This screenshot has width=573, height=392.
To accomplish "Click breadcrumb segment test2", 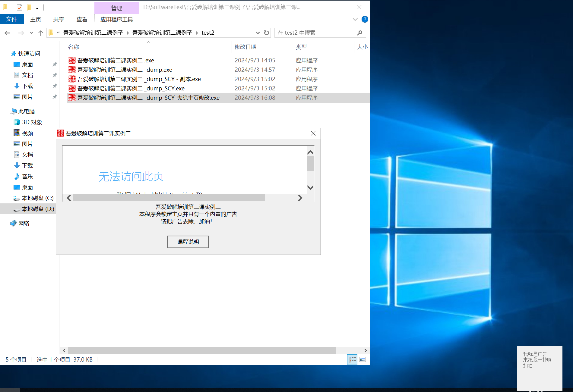I will point(208,33).
